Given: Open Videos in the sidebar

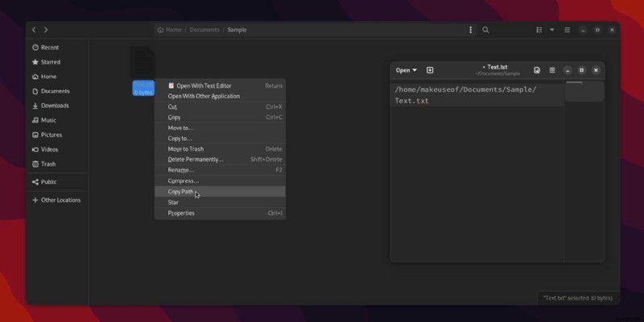Looking at the screenshot, I should coord(57,150).
